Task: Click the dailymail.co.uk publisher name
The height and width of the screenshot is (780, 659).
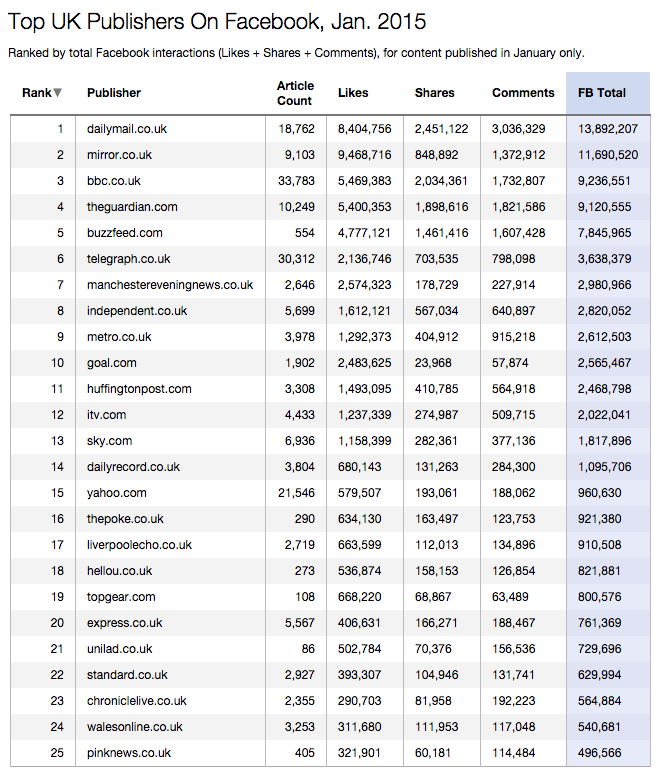Action: [x=127, y=129]
